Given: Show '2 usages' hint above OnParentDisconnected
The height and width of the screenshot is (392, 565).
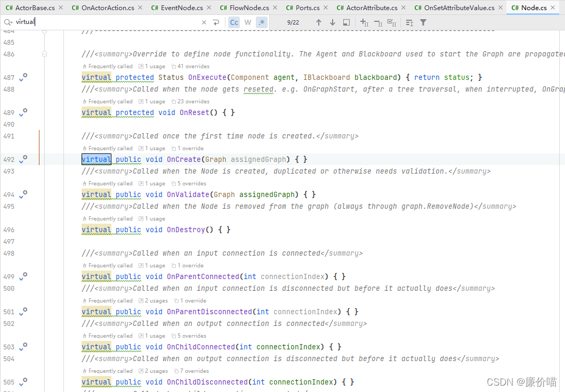Looking at the screenshot, I should tap(153, 300).
